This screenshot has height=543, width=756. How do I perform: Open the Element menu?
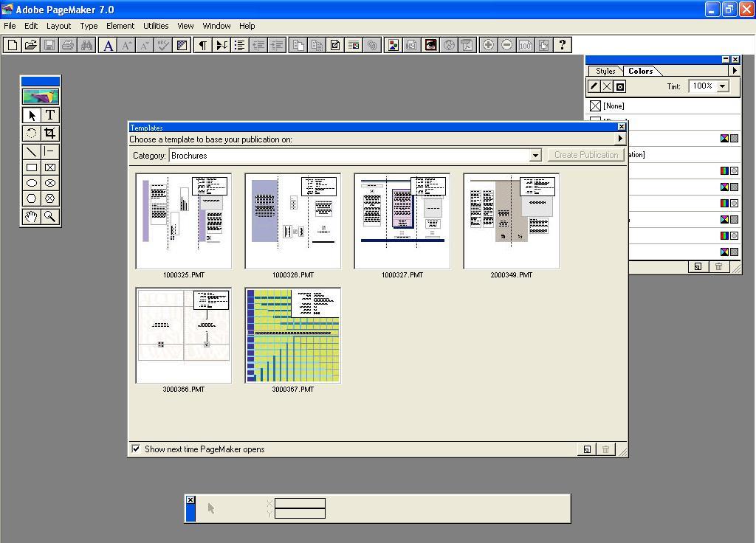tap(120, 26)
